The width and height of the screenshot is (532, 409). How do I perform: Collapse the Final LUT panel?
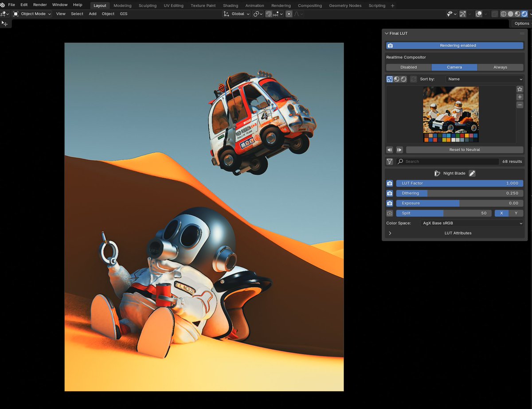[387, 33]
